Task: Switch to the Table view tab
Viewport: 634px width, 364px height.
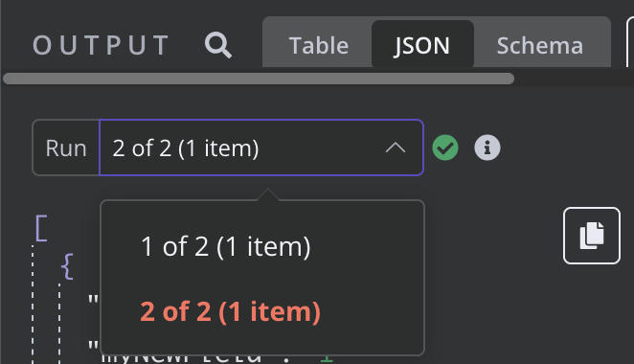Action: (x=319, y=45)
